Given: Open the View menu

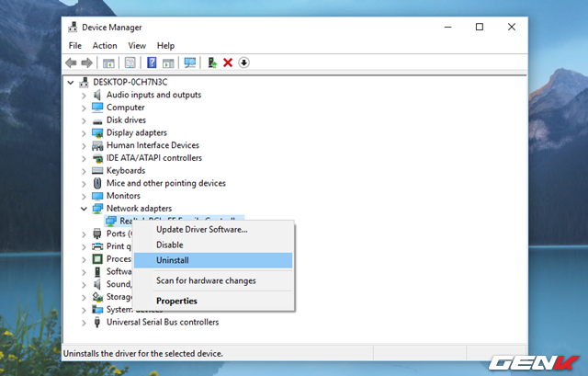Looking at the screenshot, I should point(137,45).
